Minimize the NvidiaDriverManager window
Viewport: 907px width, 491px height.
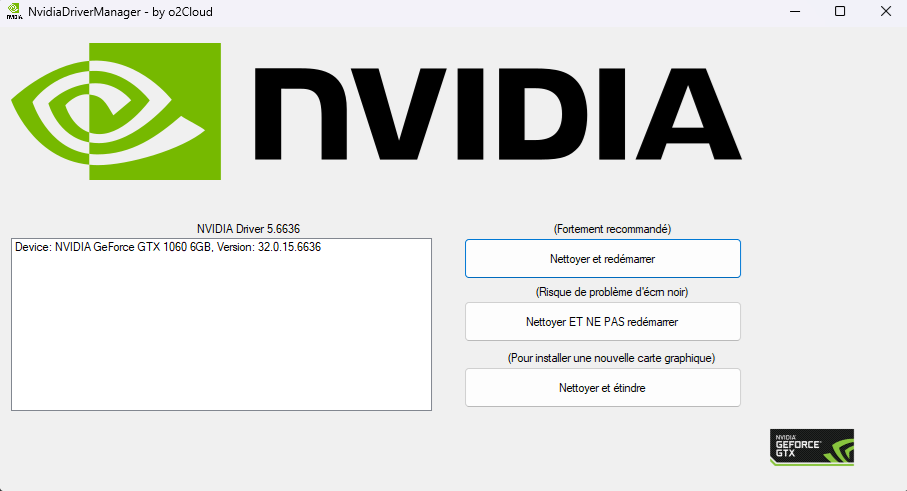(x=795, y=12)
